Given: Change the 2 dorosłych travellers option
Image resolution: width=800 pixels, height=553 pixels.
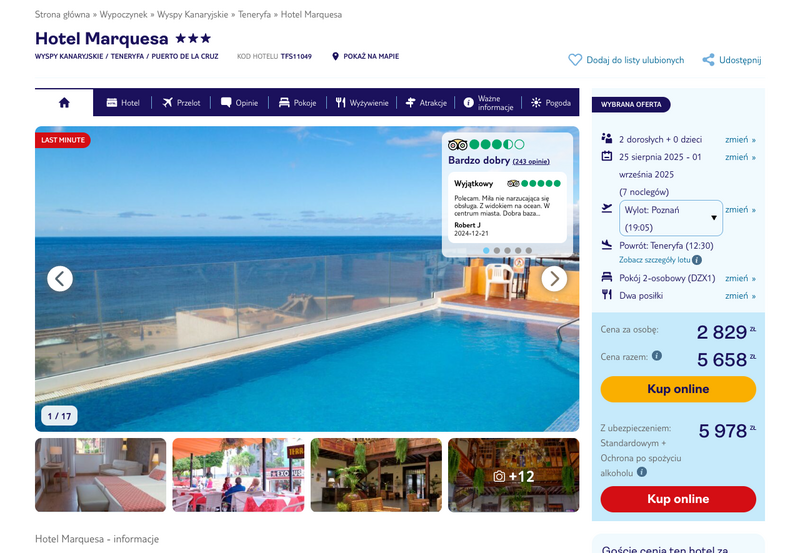Looking at the screenshot, I should [740, 139].
